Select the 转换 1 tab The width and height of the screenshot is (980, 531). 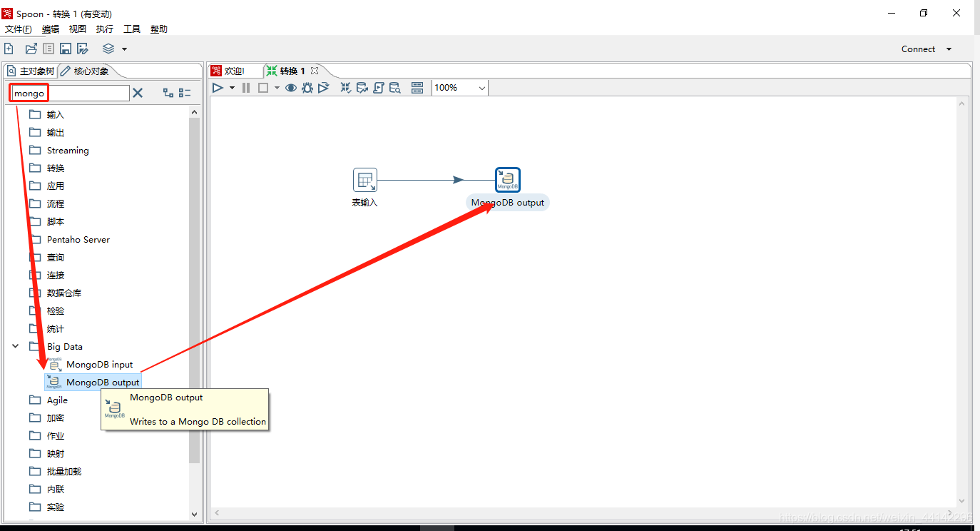coord(285,71)
